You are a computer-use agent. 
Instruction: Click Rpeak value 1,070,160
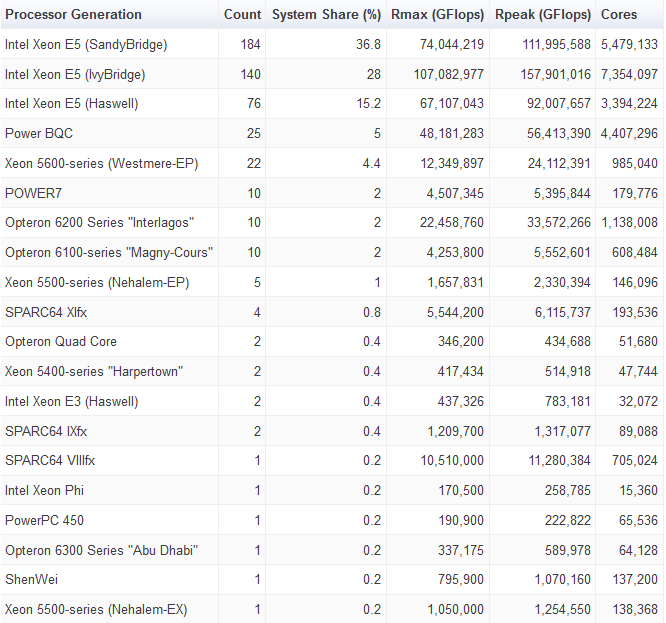563,579
